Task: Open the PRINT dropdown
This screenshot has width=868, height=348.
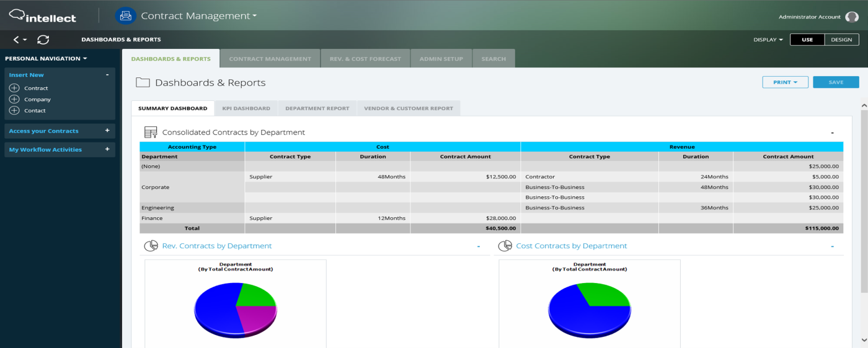Action: click(x=785, y=82)
